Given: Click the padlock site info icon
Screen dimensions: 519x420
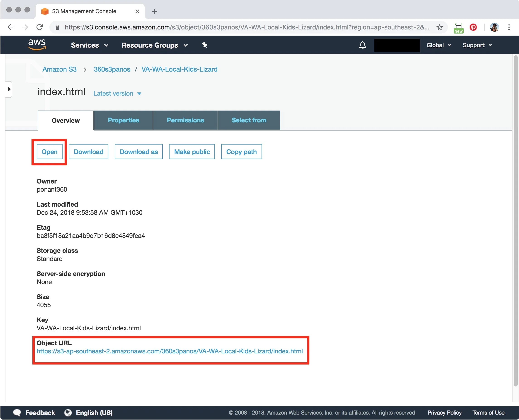Looking at the screenshot, I should click(57, 27).
